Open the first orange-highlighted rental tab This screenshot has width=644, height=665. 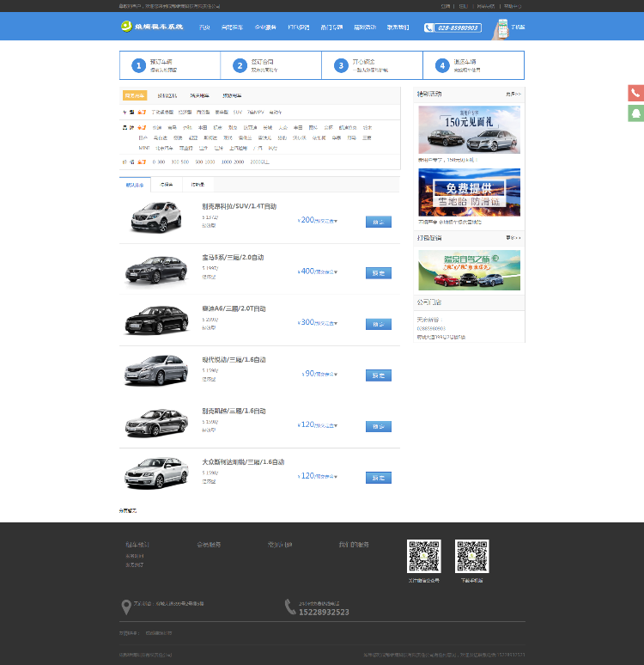point(135,95)
